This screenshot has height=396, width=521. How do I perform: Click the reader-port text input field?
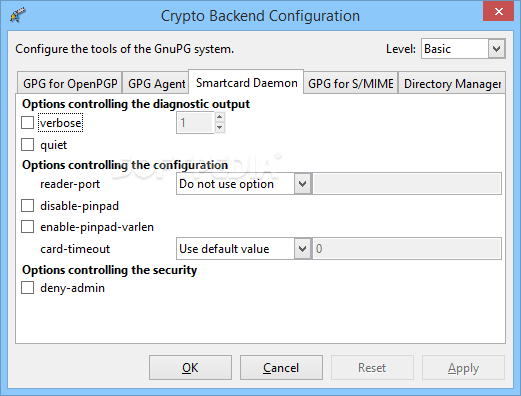pos(407,184)
